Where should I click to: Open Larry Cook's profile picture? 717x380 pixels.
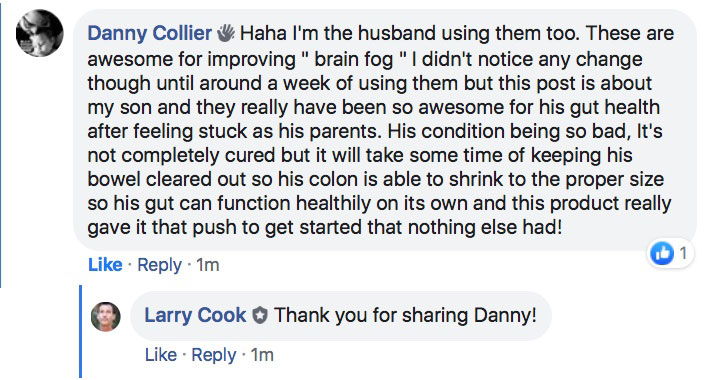click(x=106, y=316)
